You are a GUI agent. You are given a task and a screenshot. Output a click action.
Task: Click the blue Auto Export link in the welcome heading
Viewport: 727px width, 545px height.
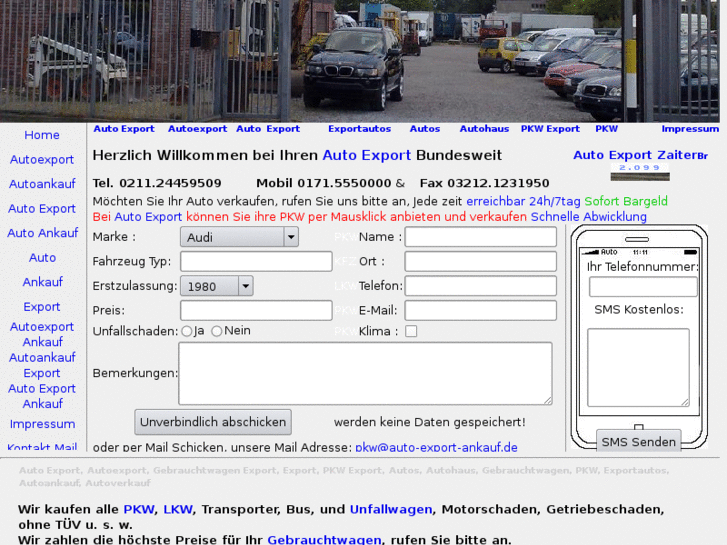pyautogui.click(x=367, y=155)
